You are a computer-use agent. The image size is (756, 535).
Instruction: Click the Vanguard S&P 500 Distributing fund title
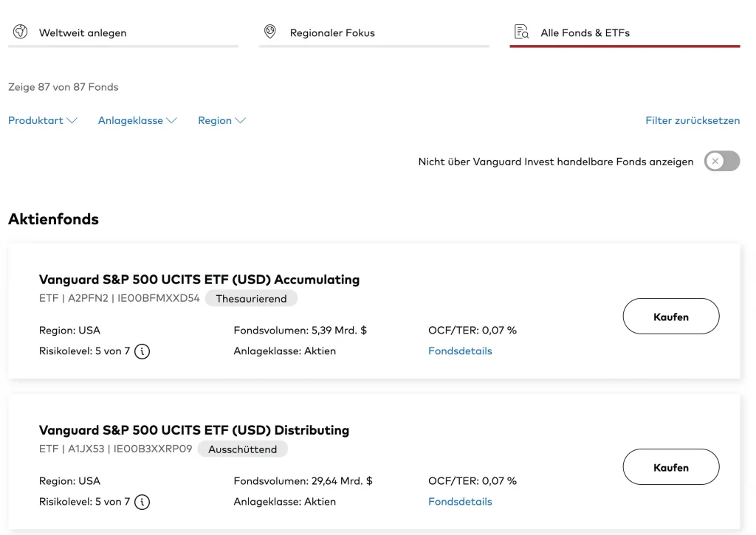pos(194,430)
